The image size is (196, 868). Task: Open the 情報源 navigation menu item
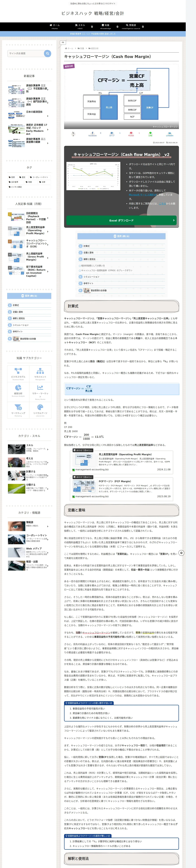click(x=131, y=27)
